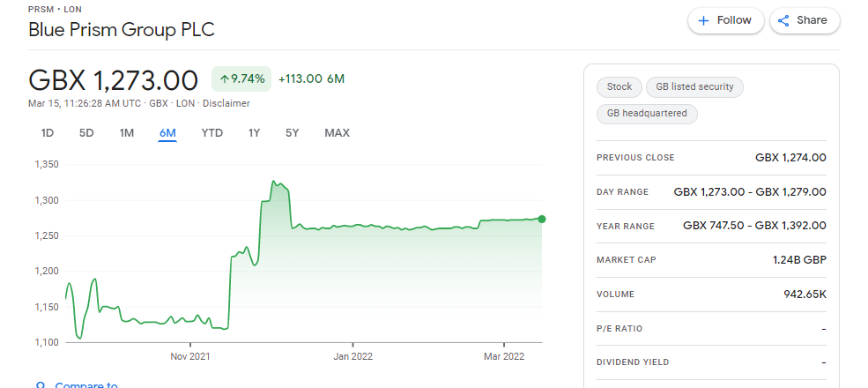Click the DAY RANGE label
This screenshot has height=388, width=868.
[622, 192]
